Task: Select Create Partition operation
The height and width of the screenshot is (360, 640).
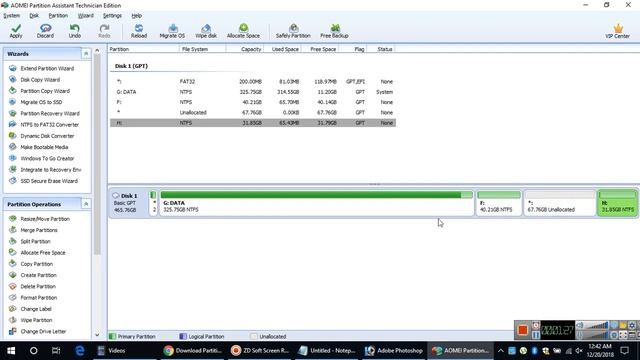Action: 38,275
